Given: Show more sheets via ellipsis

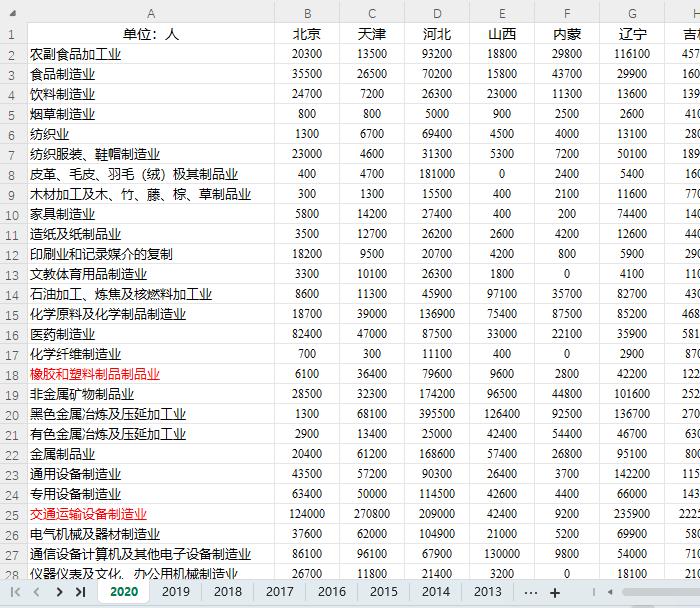Looking at the screenshot, I should click(530, 593).
